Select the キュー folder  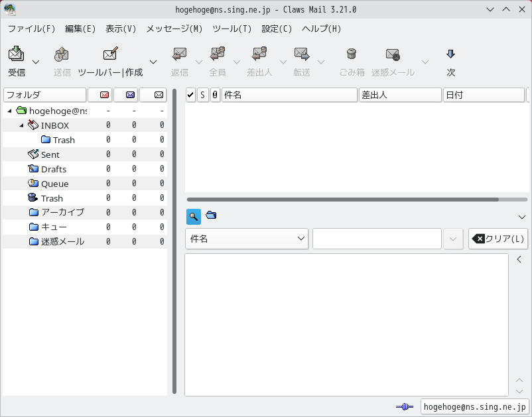click(x=85, y=227)
